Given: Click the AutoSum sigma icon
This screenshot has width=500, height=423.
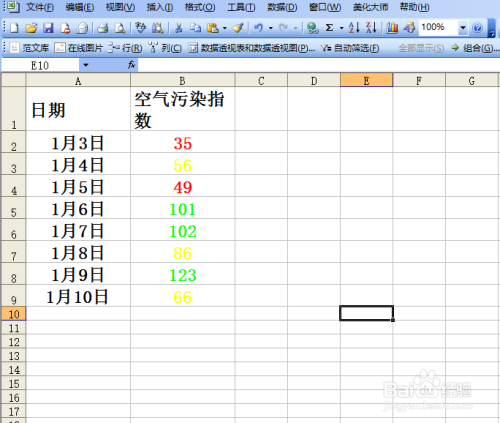Looking at the screenshot, I should (x=329, y=28).
